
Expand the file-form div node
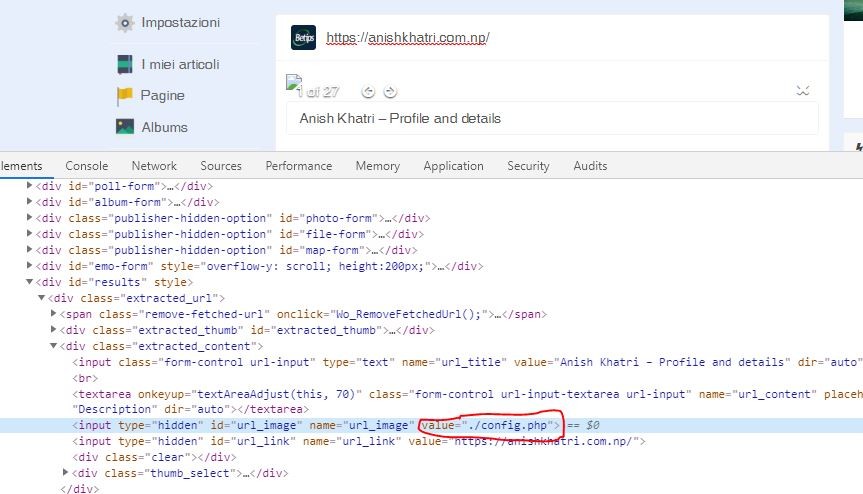coord(29,233)
